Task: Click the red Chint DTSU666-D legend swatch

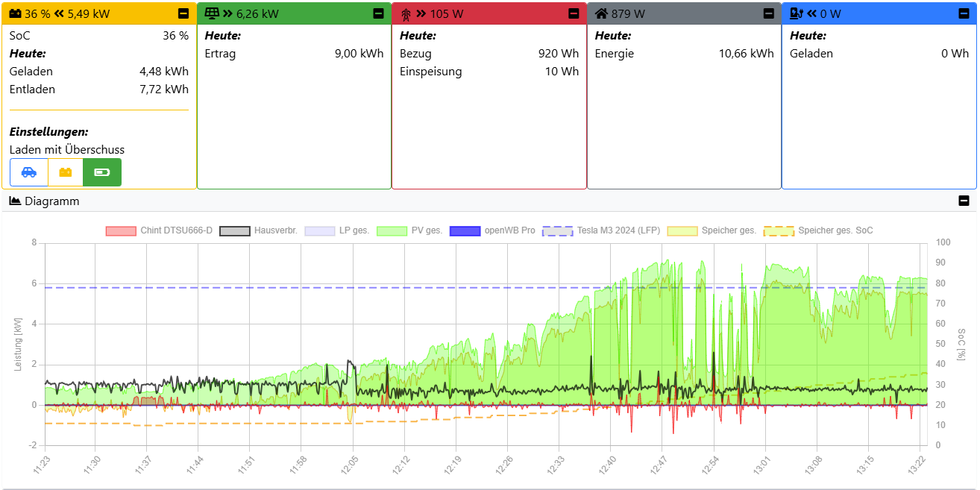Action: (121, 230)
